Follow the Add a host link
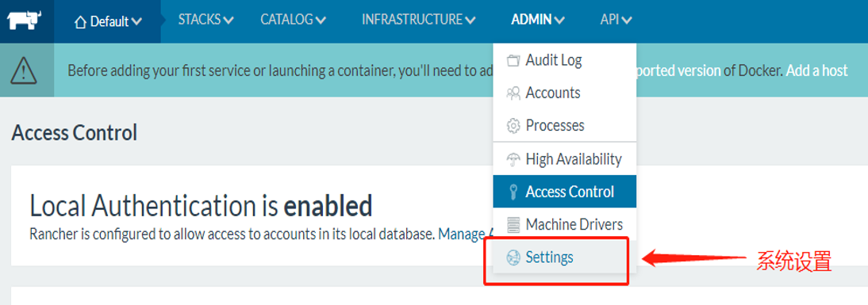 pyautogui.click(x=816, y=71)
